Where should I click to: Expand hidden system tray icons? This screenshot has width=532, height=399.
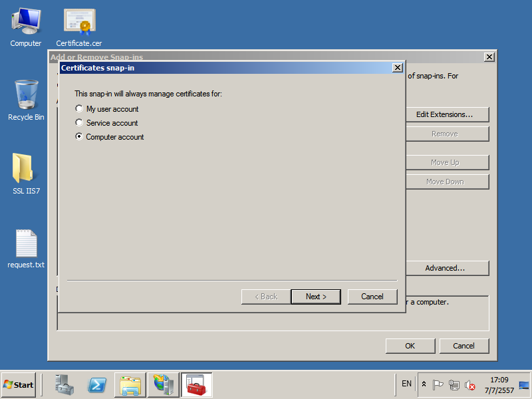point(424,384)
